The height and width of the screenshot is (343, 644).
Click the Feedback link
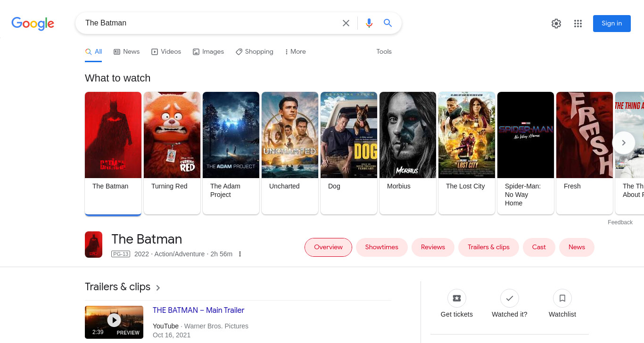[620, 222]
